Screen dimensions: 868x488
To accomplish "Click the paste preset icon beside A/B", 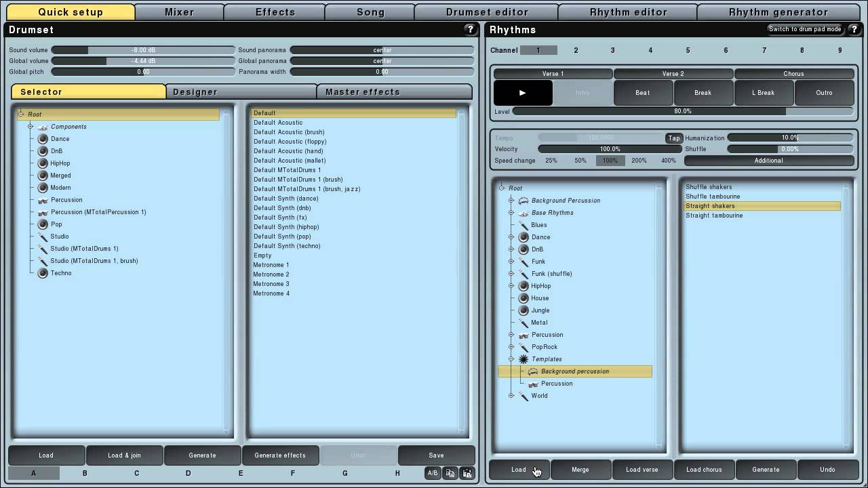I will 467,473.
